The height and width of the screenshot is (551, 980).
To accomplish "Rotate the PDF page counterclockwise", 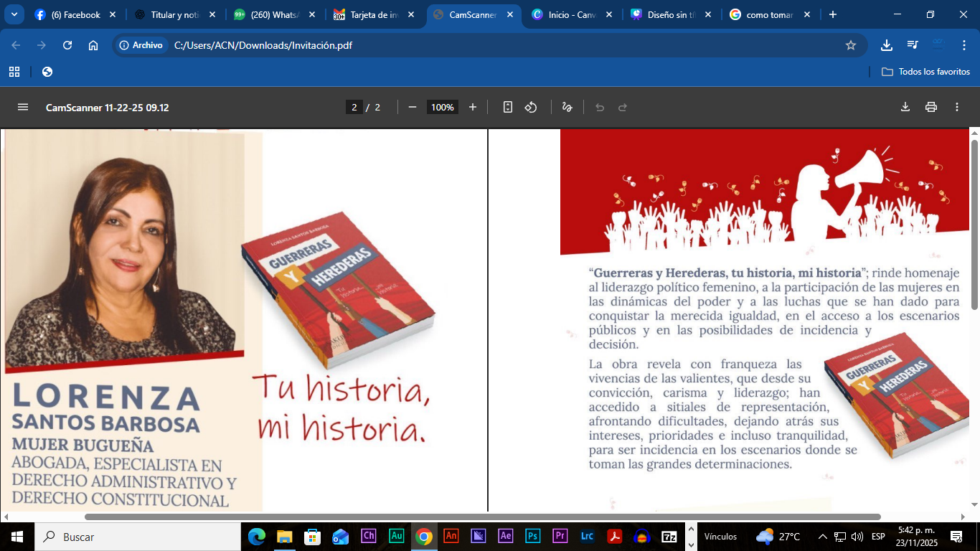I will click(531, 108).
